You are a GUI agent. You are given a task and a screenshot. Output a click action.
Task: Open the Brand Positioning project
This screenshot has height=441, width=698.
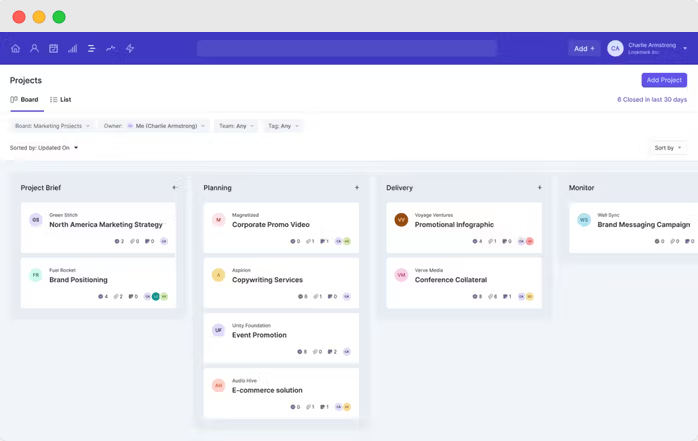point(78,280)
